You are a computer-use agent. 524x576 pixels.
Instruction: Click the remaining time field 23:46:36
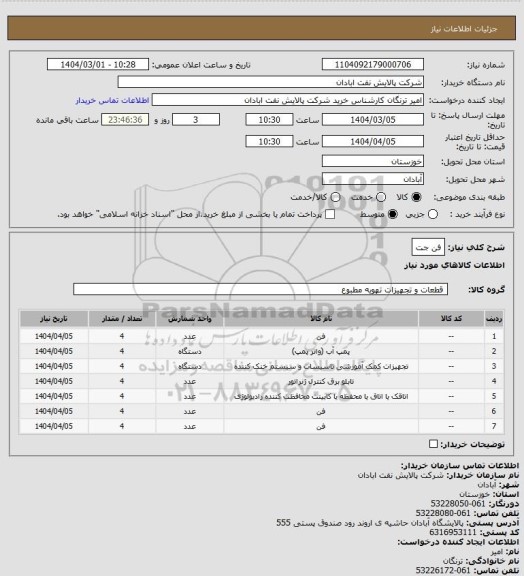tap(125, 120)
